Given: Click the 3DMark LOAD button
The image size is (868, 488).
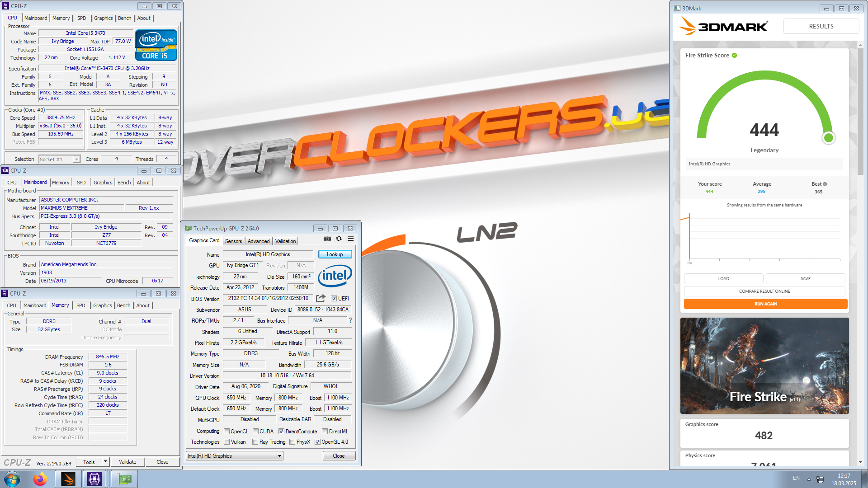Looking at the screenshot, I should pos(723,279).
